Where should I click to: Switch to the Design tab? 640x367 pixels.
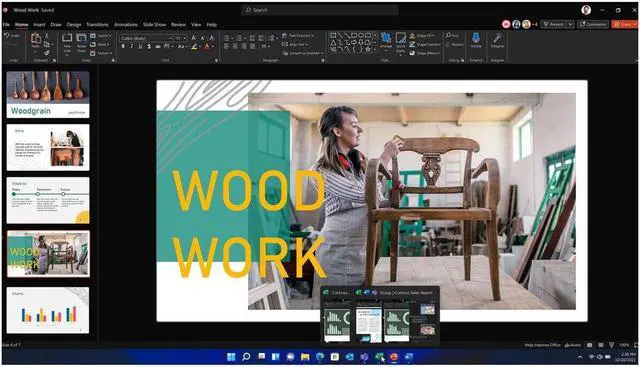click(x=74, y=25)
